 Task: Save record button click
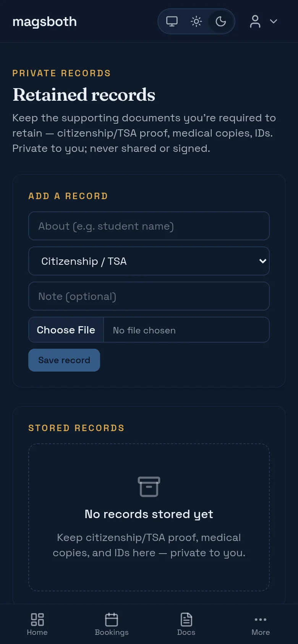pyautogui.click(x=64, y=360)
